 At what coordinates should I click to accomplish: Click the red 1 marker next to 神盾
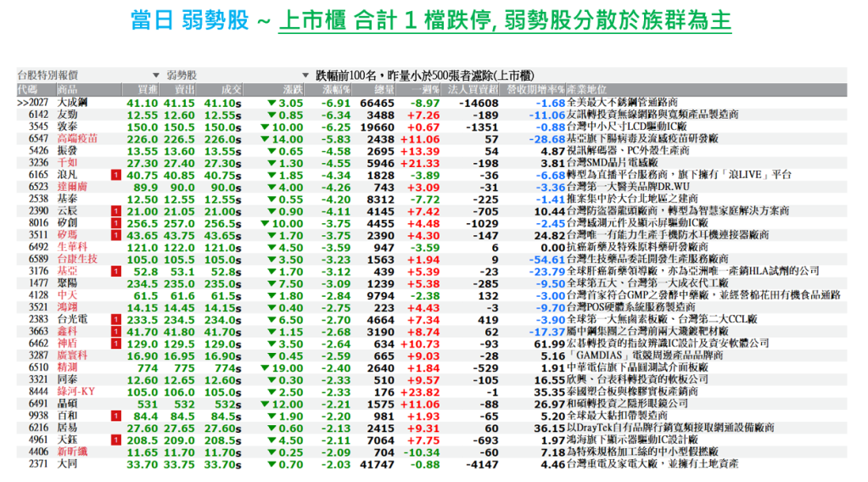(115, 344)
